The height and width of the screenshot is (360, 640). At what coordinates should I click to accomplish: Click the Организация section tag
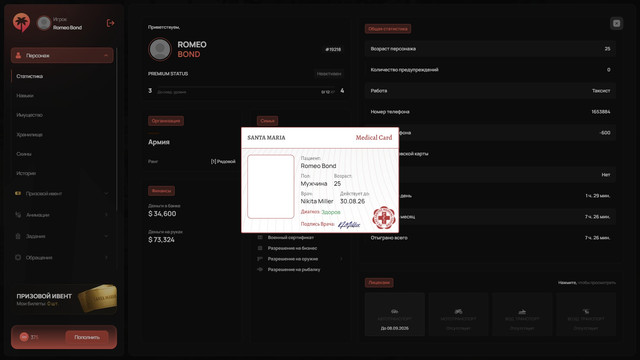(x=166, y=121)
